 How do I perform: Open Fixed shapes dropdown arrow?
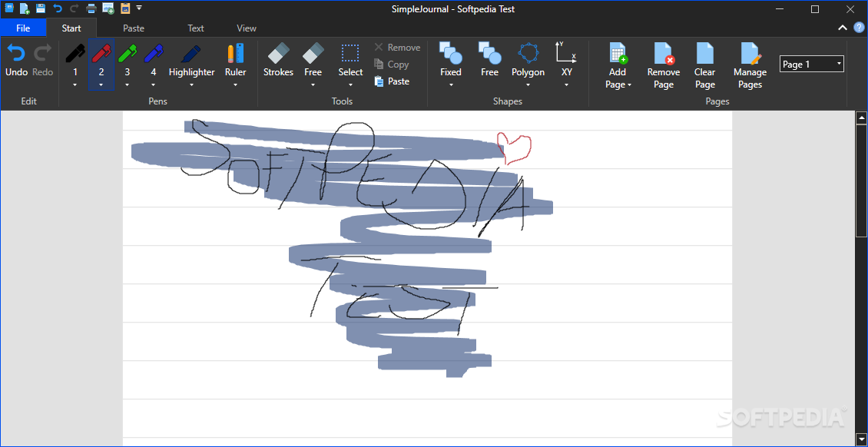click(451, 85)
